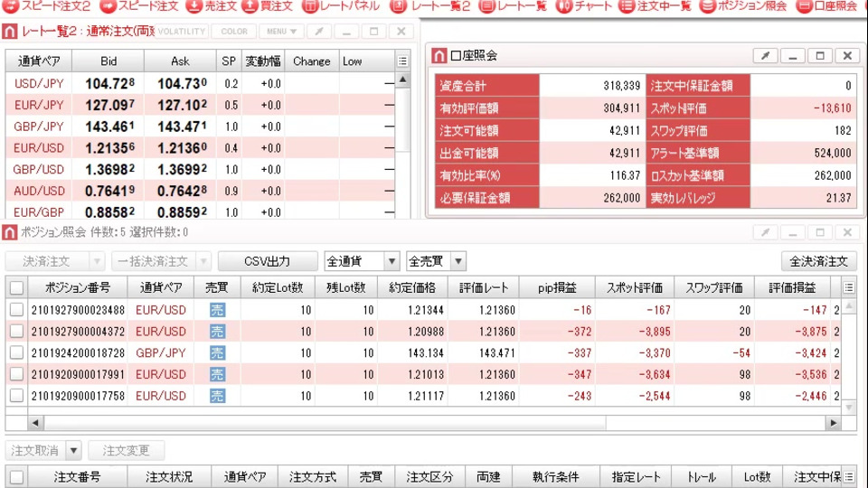The height and width of the screenshot is (488, 868).
Task: Check the GBP/JPY position 2101924200018728 checkbox
Action: [16, 352]
